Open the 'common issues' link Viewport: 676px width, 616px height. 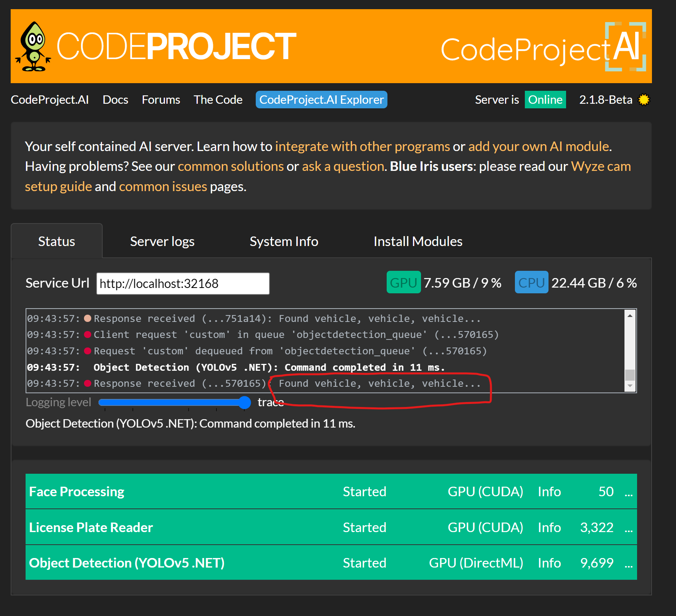[x=163, y=187]
